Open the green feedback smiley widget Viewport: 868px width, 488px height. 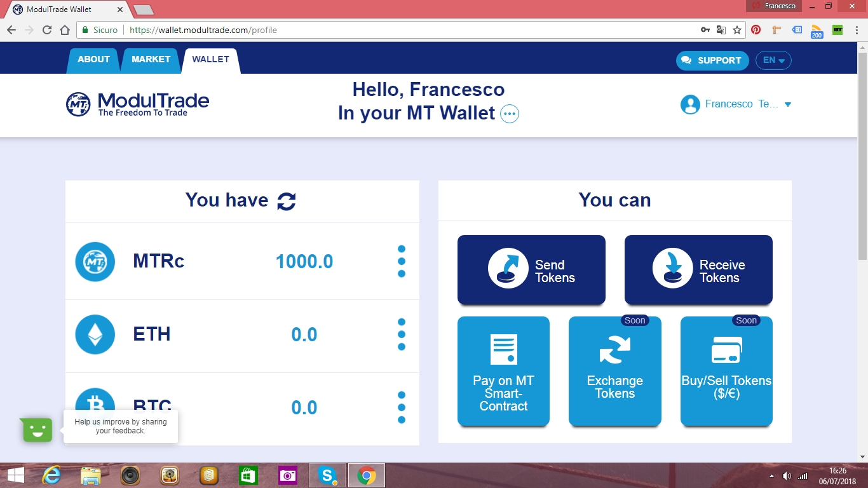37,430
